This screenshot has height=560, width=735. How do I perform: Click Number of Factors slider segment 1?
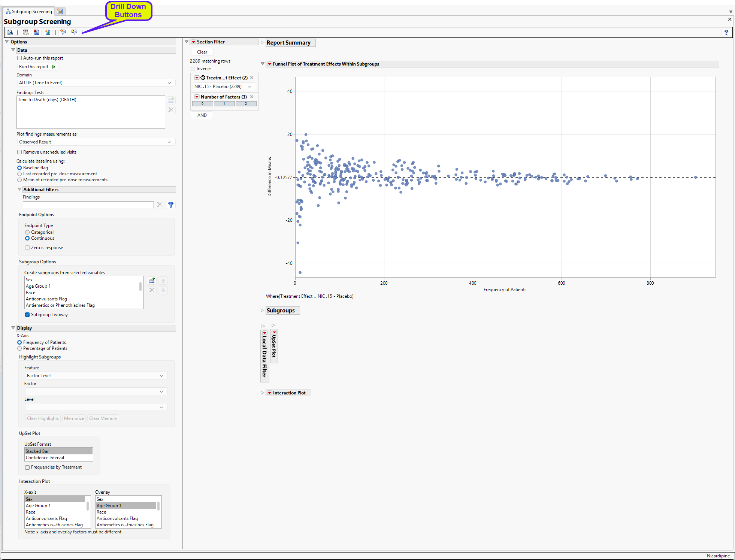224,104
